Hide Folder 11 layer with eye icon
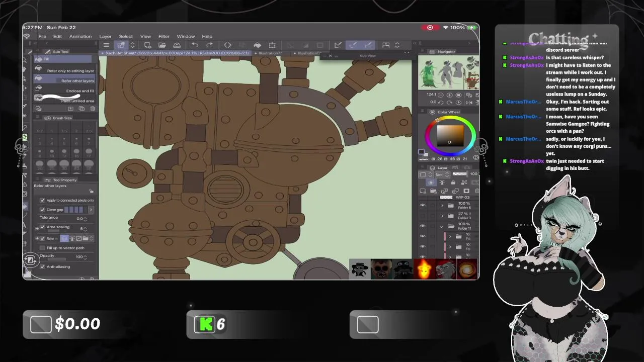Screen dimensions: 644x362 pyautogui.click(x=423, y=226)
